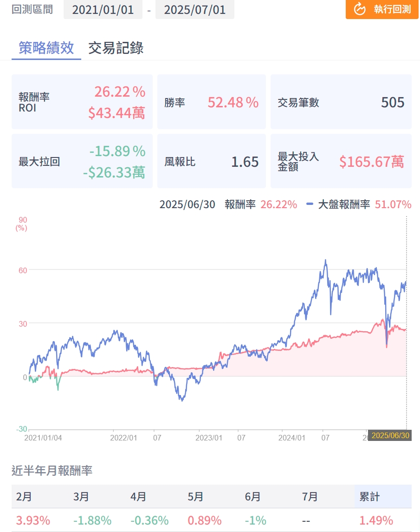Click the 勝率 52.48% card
Viewport: 420px width, 532px height.
(x=212, y=102)
